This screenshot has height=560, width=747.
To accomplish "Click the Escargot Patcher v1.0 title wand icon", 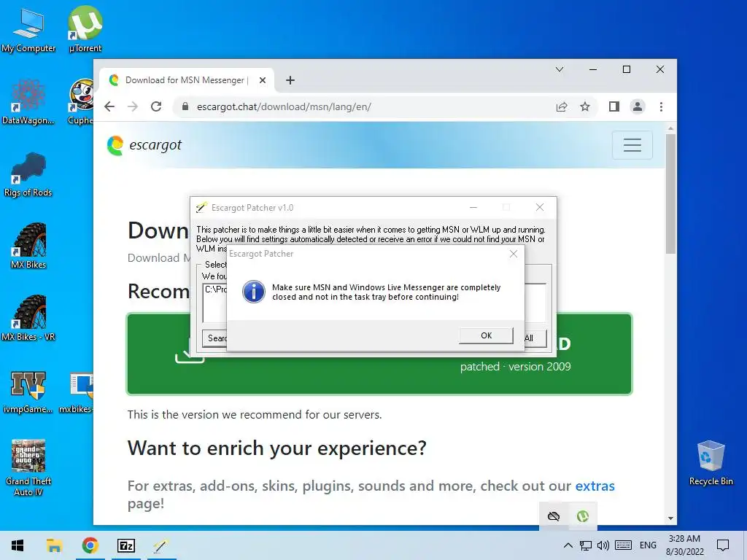I will pos(201,208).
